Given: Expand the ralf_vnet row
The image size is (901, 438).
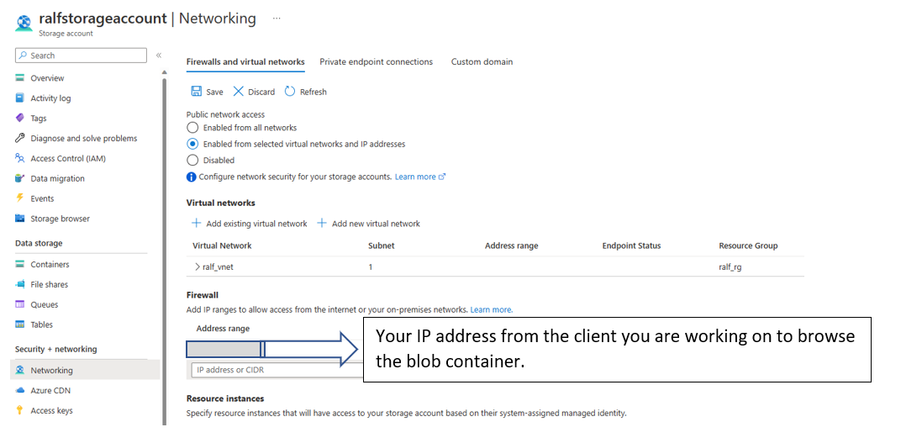Looking at the screenshot, I should point(197,267).
